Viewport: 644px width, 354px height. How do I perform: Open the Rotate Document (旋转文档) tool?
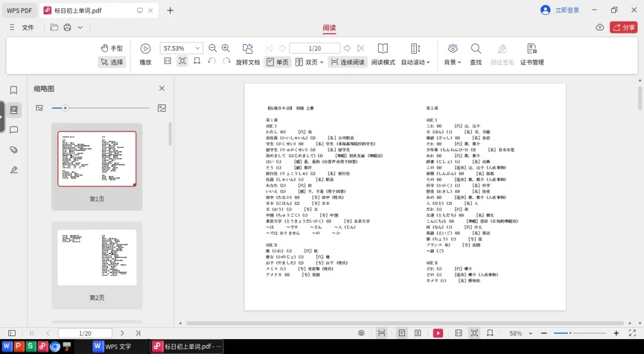247,48
